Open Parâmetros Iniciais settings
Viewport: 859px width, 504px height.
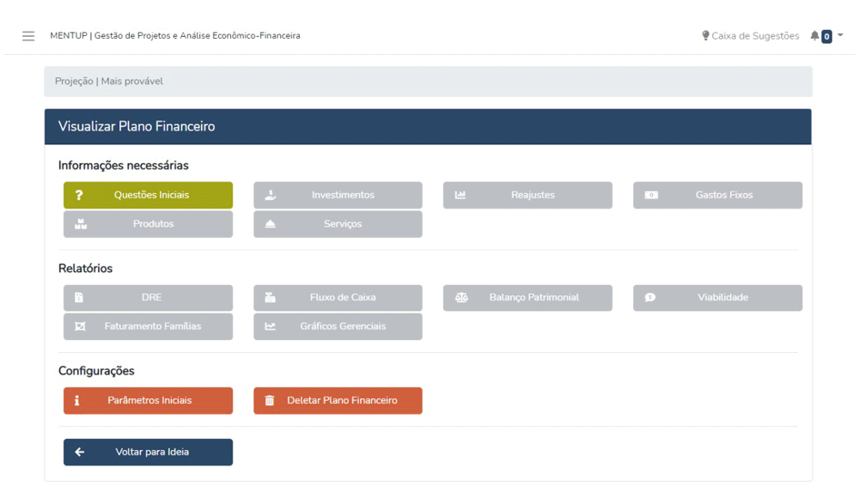coord(148,401)
